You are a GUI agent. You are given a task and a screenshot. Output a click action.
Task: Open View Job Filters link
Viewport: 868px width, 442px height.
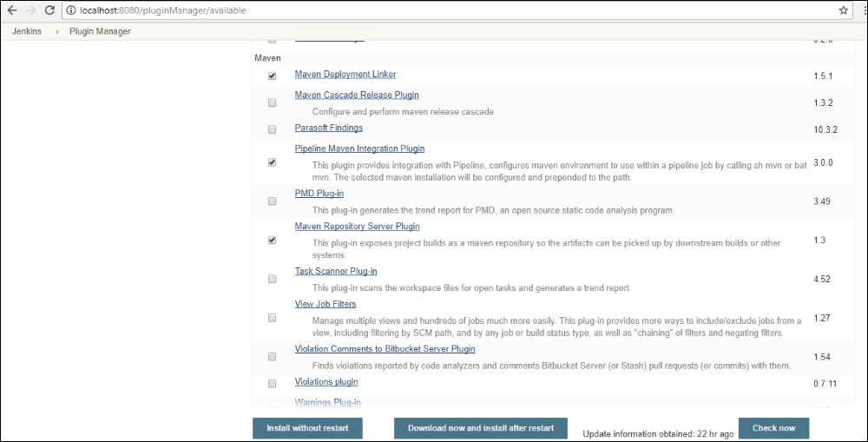point(325,304)
